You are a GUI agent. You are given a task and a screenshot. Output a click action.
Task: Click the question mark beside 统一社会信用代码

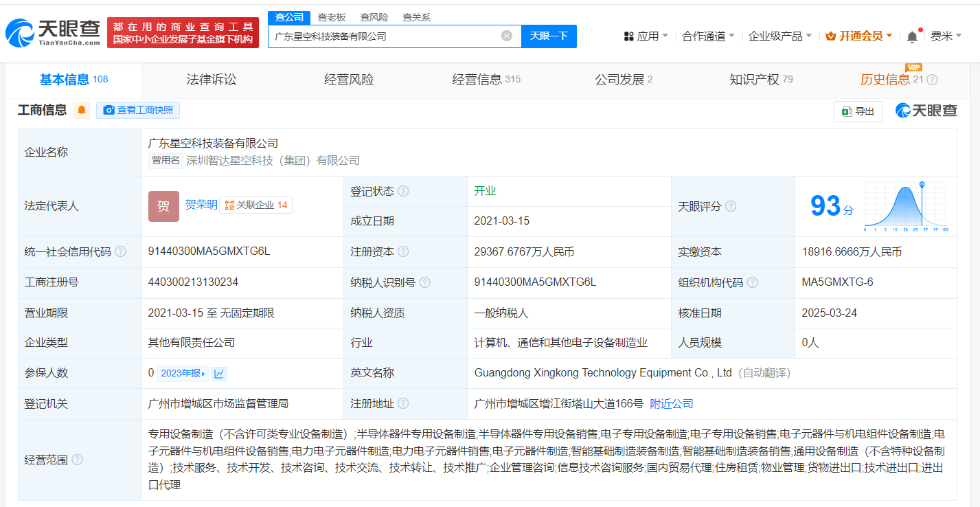coord(121,252)
